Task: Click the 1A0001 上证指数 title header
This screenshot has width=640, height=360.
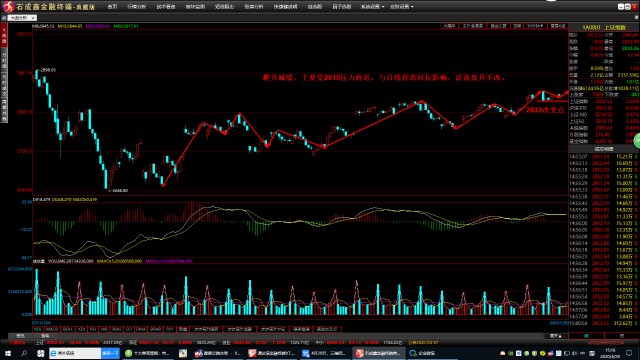Action: coord(604,27)
